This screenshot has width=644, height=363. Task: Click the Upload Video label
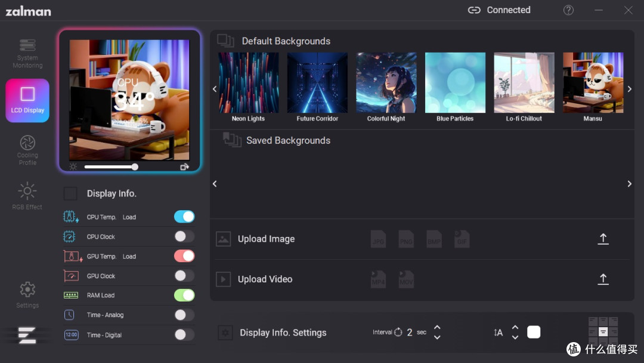pos(265,279)
